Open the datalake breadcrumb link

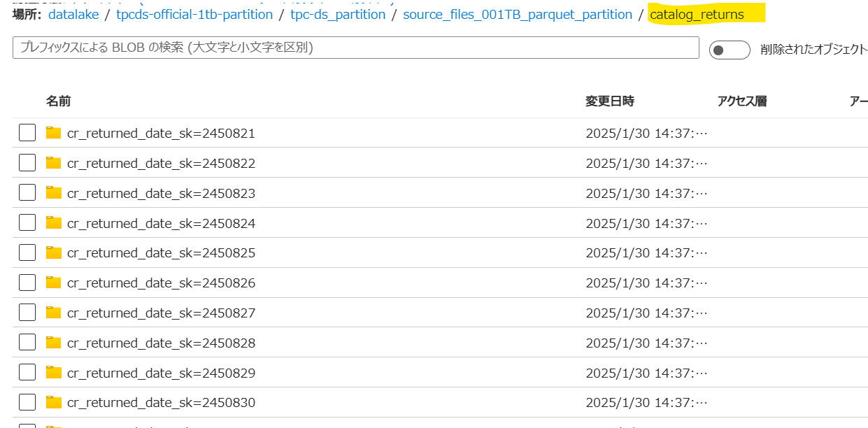coord(73,14)
